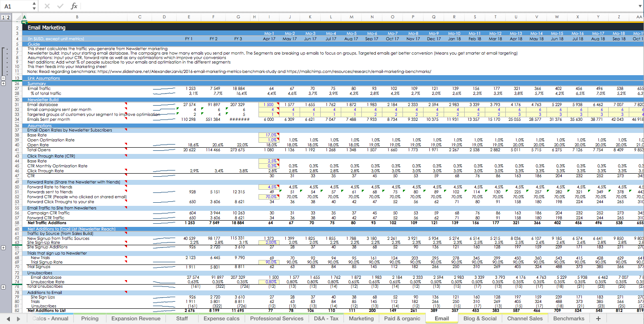Switch to the Benchmarks sheet tab
This screenshot has height=324, width=644.
click(x=568, y=319)
